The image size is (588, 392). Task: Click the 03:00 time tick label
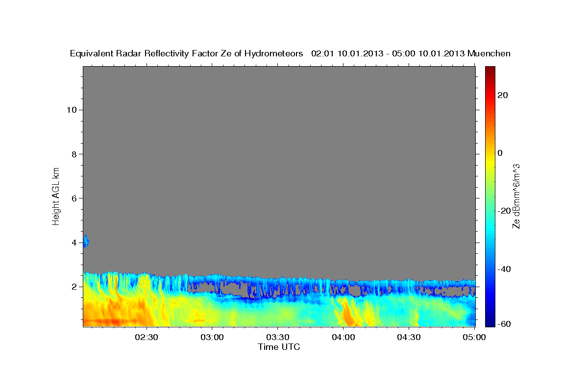click(x=212, y=337)
